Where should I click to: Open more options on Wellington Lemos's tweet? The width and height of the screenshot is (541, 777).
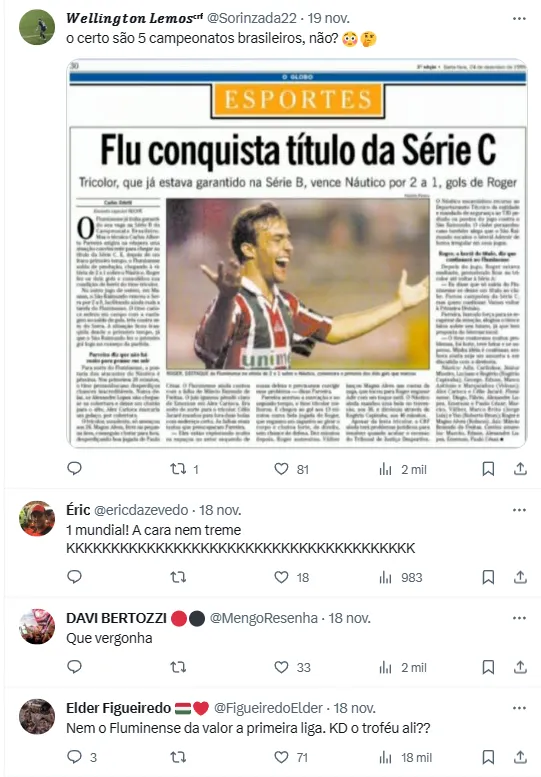[519, 18]
